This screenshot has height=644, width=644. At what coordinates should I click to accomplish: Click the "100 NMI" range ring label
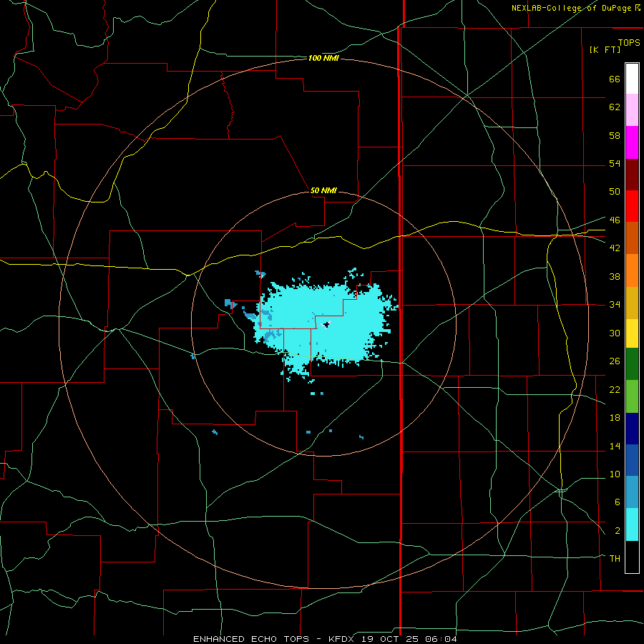pyautogui.click(x=323, y=59)
